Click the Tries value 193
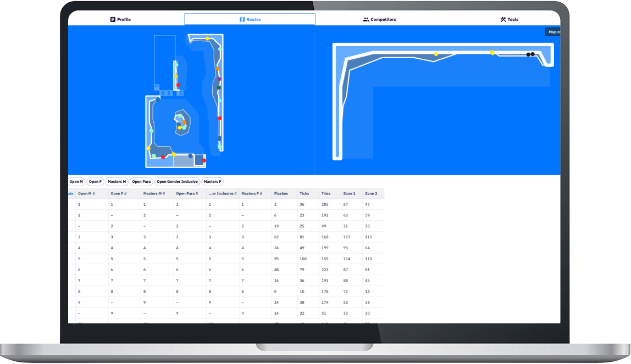The image size is (631, 364). [x=325, y=281]
